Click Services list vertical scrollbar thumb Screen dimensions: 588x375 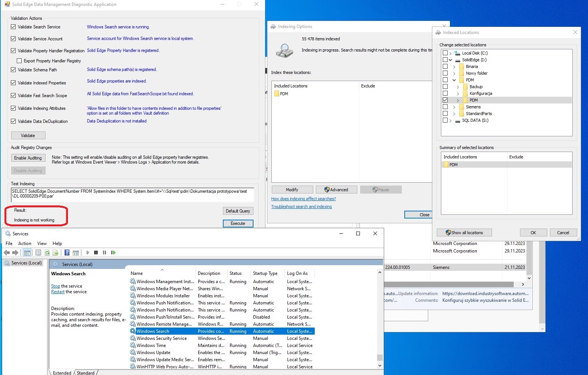380,357
